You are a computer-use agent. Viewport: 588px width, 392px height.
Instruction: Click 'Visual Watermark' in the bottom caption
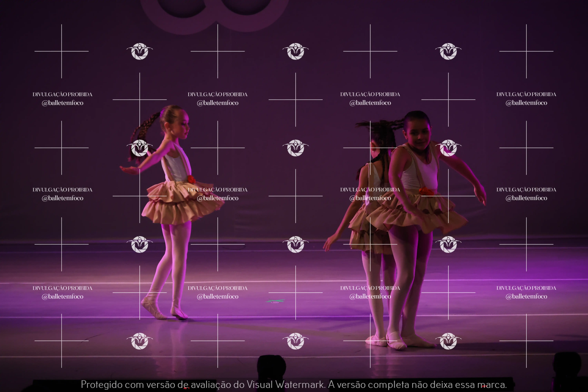click(x=285, y=384)
